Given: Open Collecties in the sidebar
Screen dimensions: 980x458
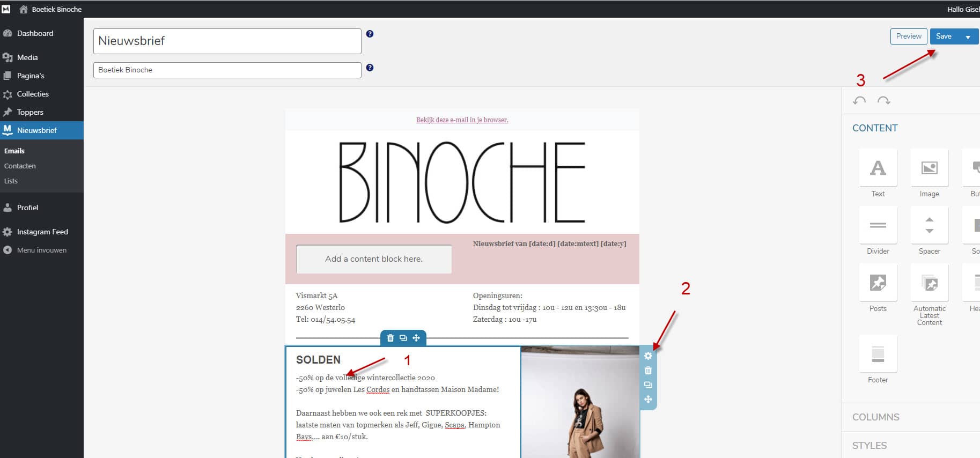Looking at the screenshot, I should point(33,94).
